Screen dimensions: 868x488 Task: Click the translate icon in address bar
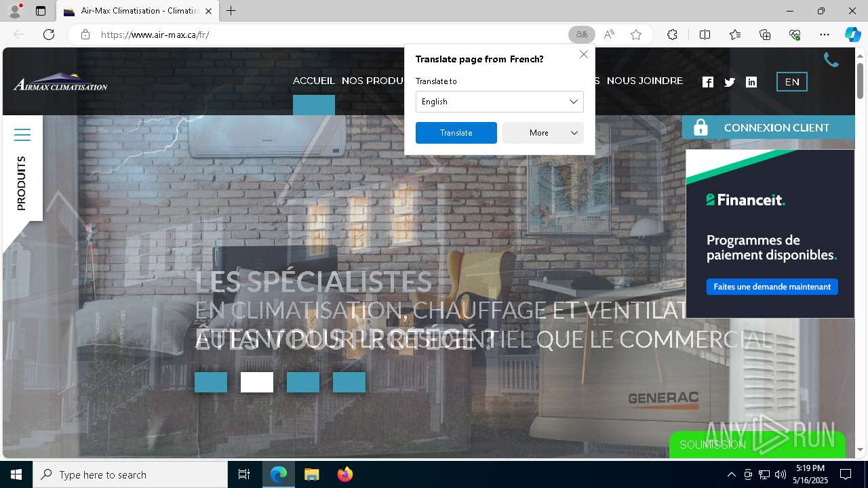click(581, 35)
